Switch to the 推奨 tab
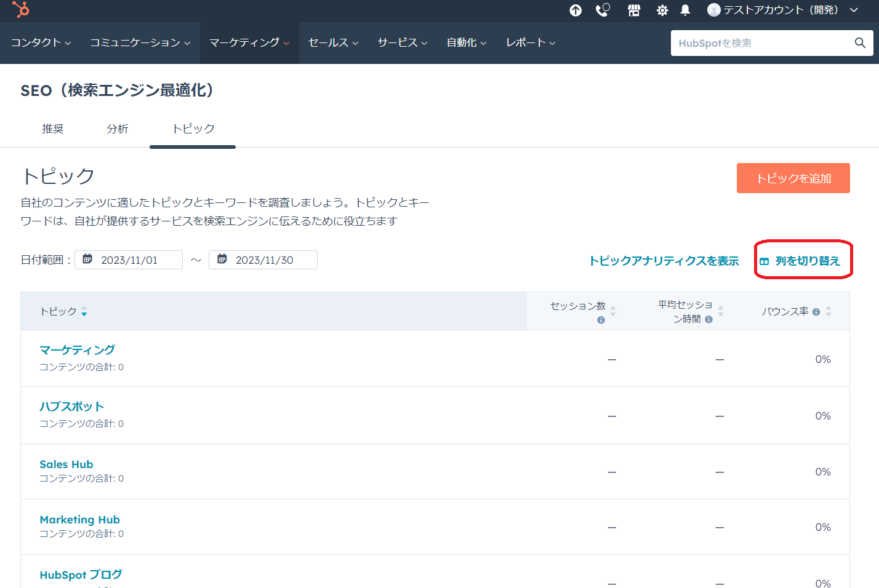 [53, 129]
